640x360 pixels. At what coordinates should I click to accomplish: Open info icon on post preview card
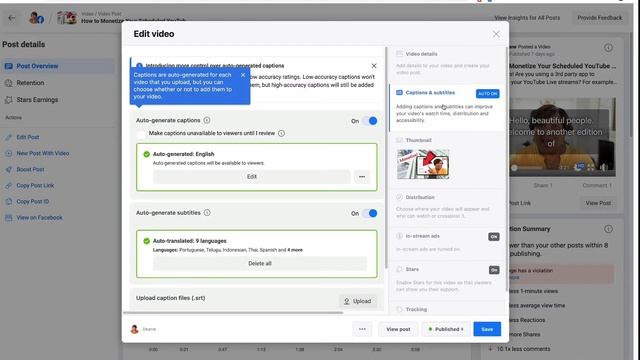point(608,48)
